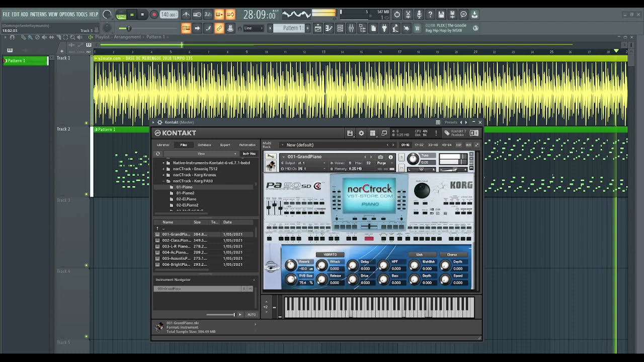
Task: Click the browser refresh icon
Action: [x=158, y=154]
